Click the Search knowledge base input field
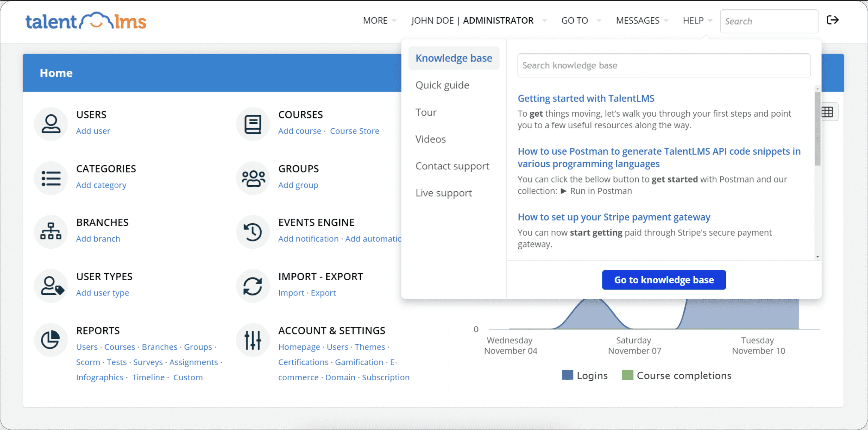The height and width of the screenshot is (430, 868). (x=663, y=65)
